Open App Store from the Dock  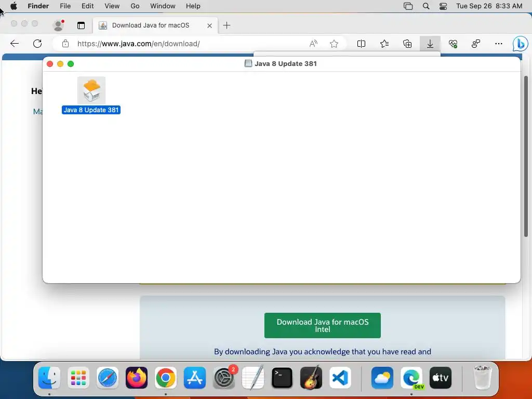click(x=195, y=378)
